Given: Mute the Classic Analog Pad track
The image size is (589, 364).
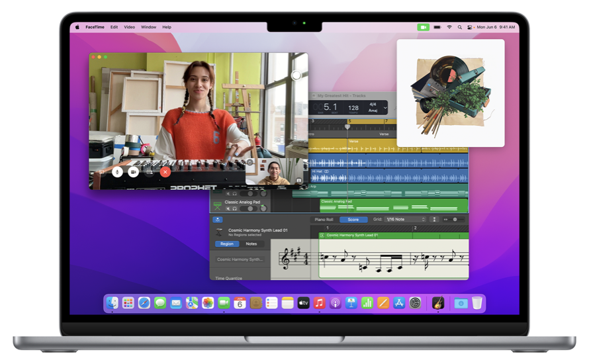Looking at the screenshot, I should (228, 208).
